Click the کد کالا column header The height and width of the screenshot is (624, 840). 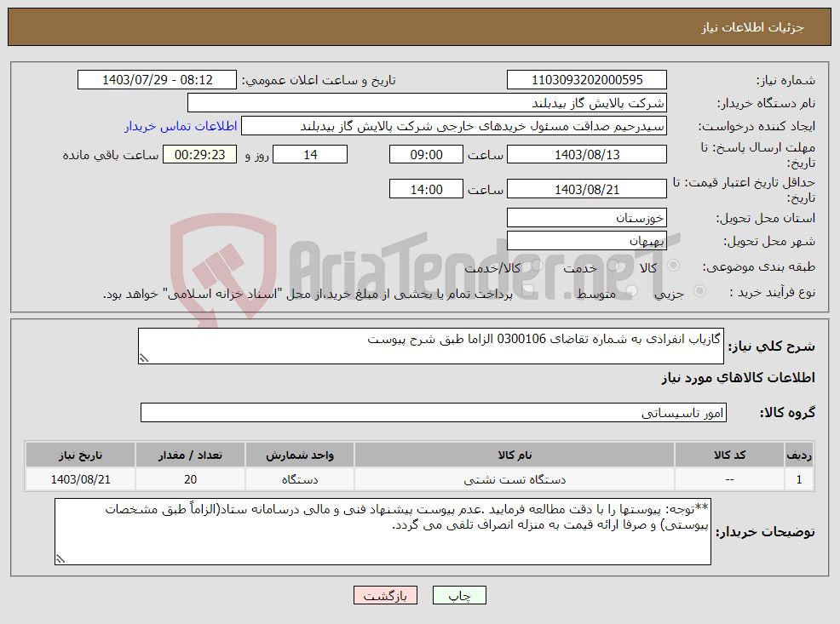click(x=729, y=455)
